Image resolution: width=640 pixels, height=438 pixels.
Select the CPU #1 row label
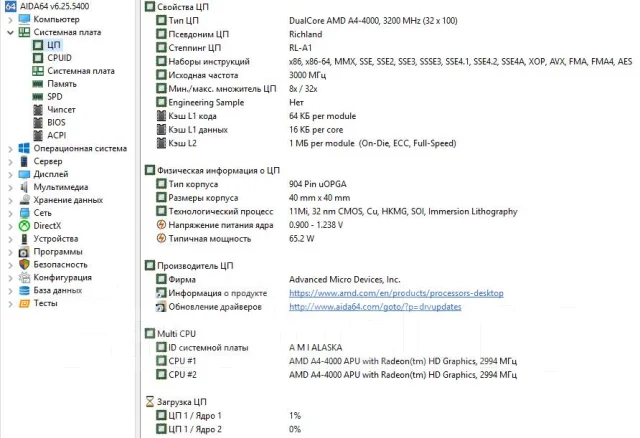coord(182,361)
